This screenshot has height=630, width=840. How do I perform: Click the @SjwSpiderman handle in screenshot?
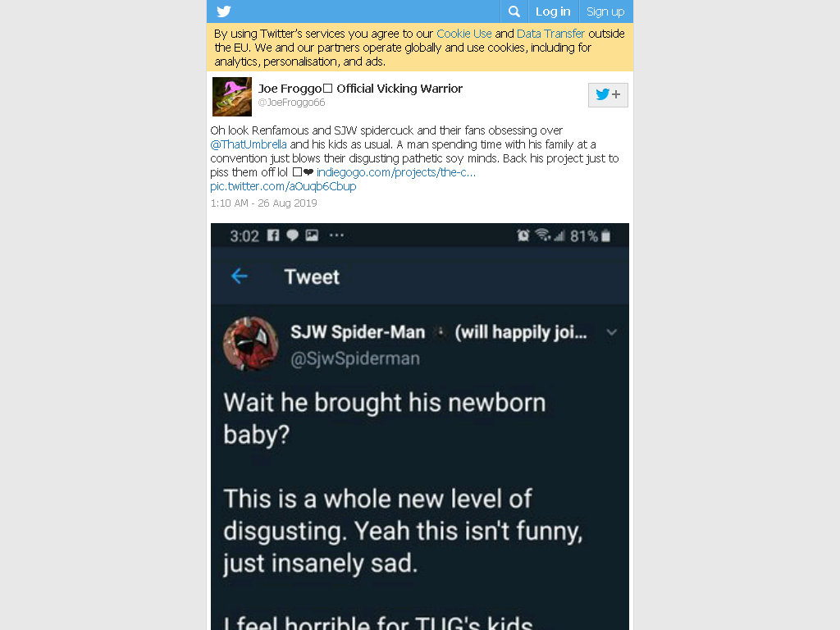pyautogui.click(x=355, y=358)
